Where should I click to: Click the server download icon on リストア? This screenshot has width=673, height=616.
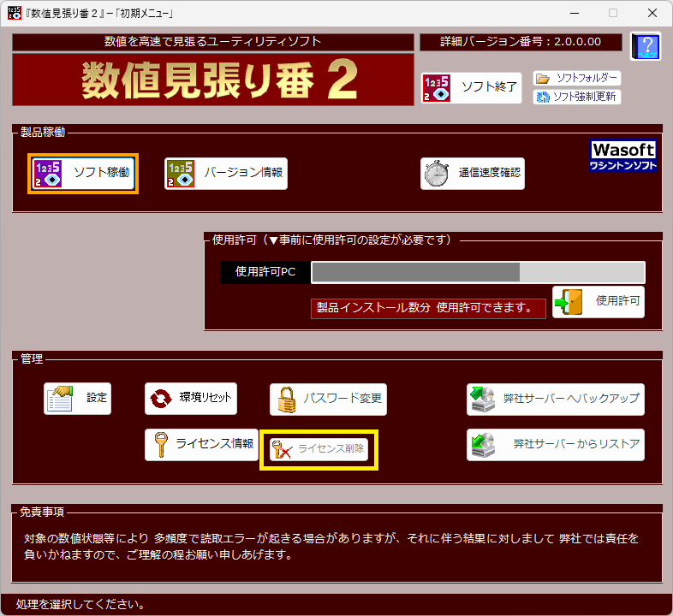[x=483, y=445]
